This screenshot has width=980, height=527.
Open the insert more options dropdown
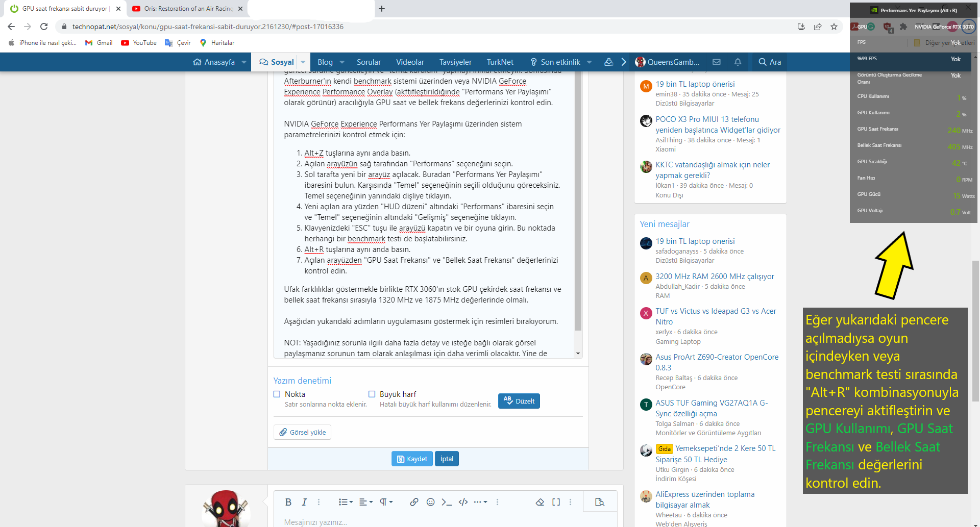[x=480, y=502]
